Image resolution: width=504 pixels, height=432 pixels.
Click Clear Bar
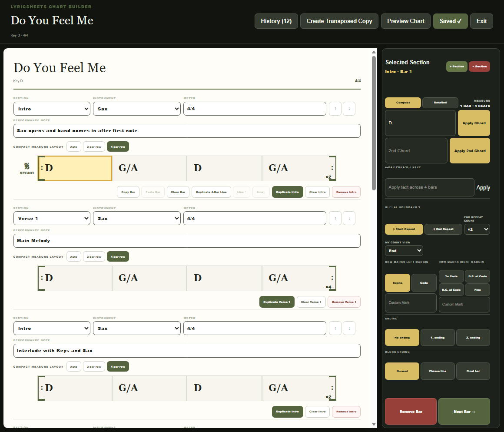(178, 192)
